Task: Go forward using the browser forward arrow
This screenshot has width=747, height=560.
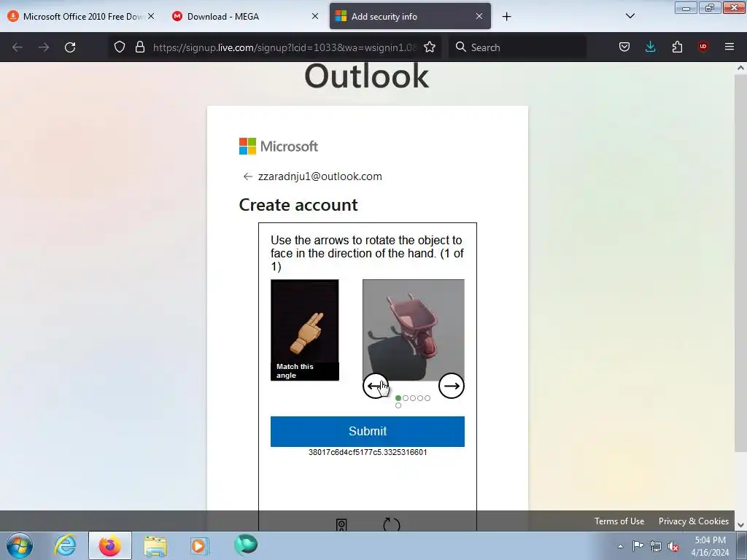Action: point(44,47)
